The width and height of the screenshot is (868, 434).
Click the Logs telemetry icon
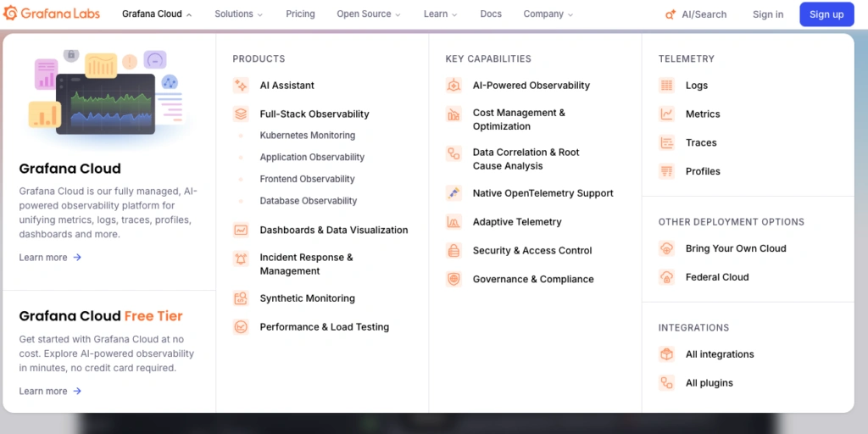point(667,86)
